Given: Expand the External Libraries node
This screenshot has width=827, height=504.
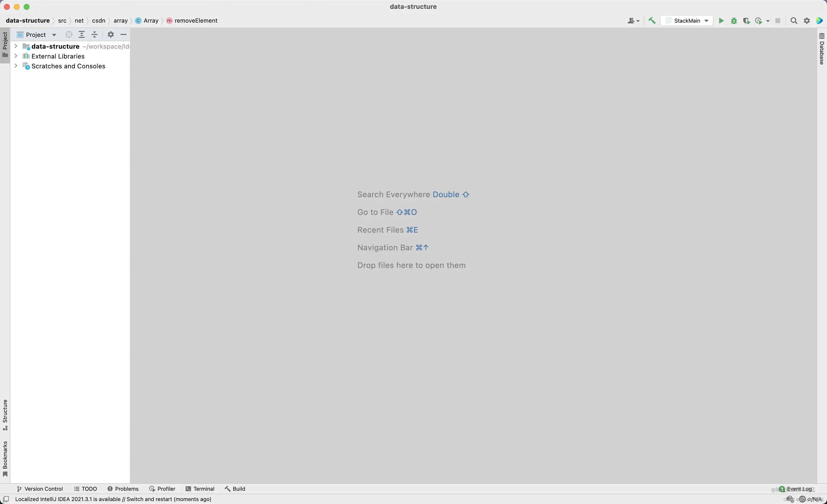Looking at the screenshot, I should pyautogui.click(x=15, y=56).
